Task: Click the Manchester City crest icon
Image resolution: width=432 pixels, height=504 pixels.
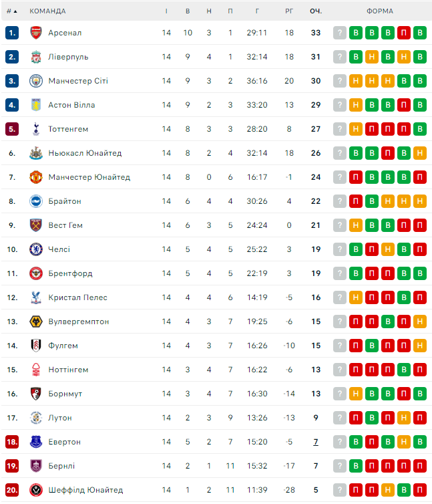Action: click(36, 81)
